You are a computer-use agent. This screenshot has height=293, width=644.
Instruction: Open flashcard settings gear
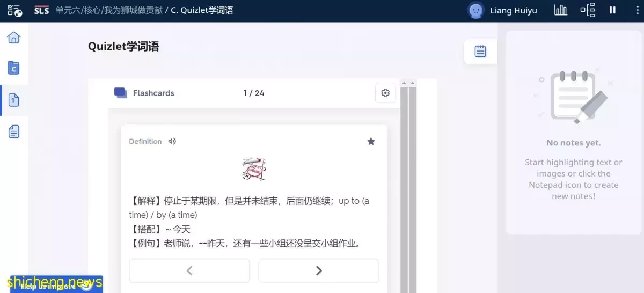pyautogui.click(x=385, y=93)
